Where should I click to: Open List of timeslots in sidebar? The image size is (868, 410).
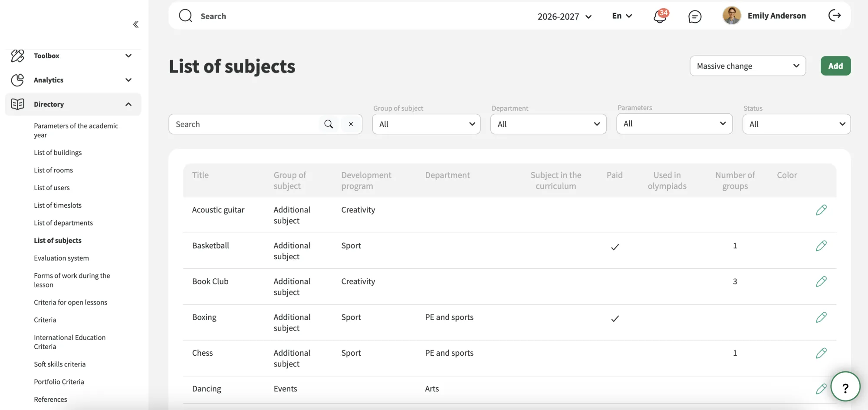(58, 205)
